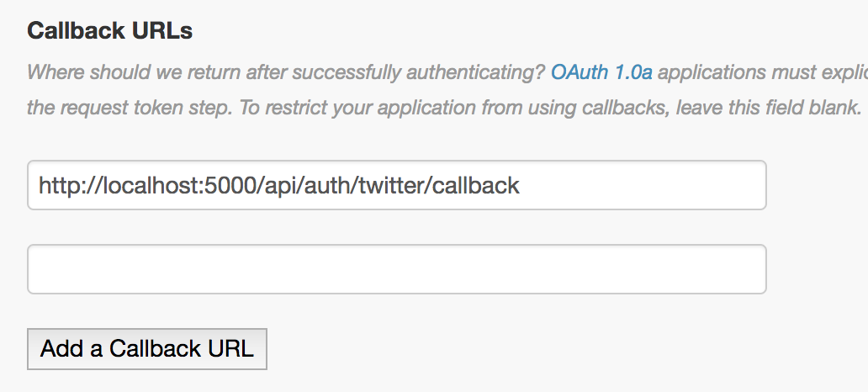The width and height of the screenshot is (868, 392).
Task: Click the empty second callback URL field
Action: point(397,269)
